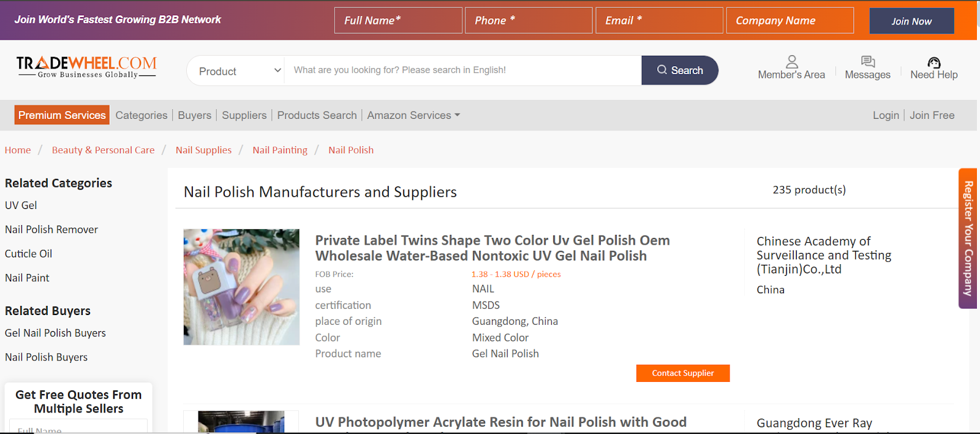Viewport: 980px width, 434px height.
Task: Click the Register Your Company side tab
Action: tap(968, 238)
